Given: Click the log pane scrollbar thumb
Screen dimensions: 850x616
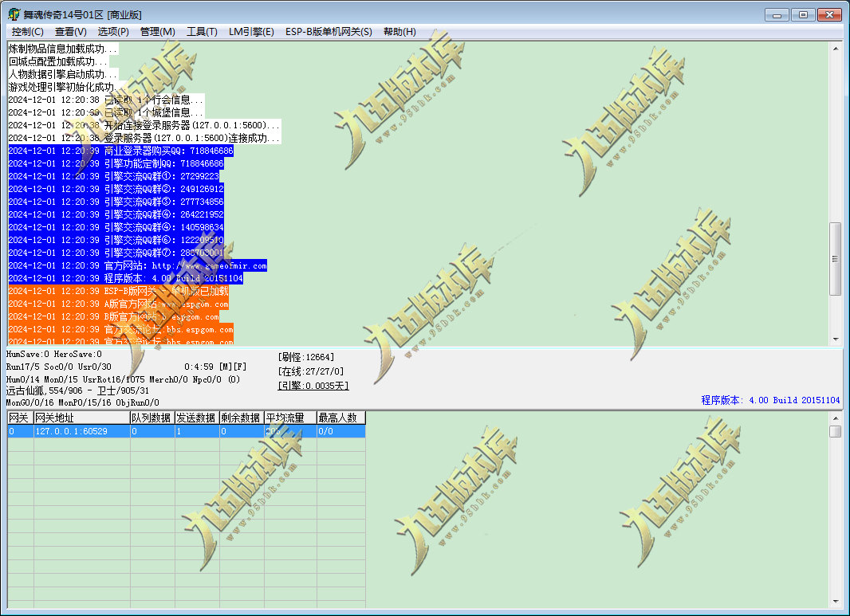Looking at the screenshot, I should pos(836,259).
